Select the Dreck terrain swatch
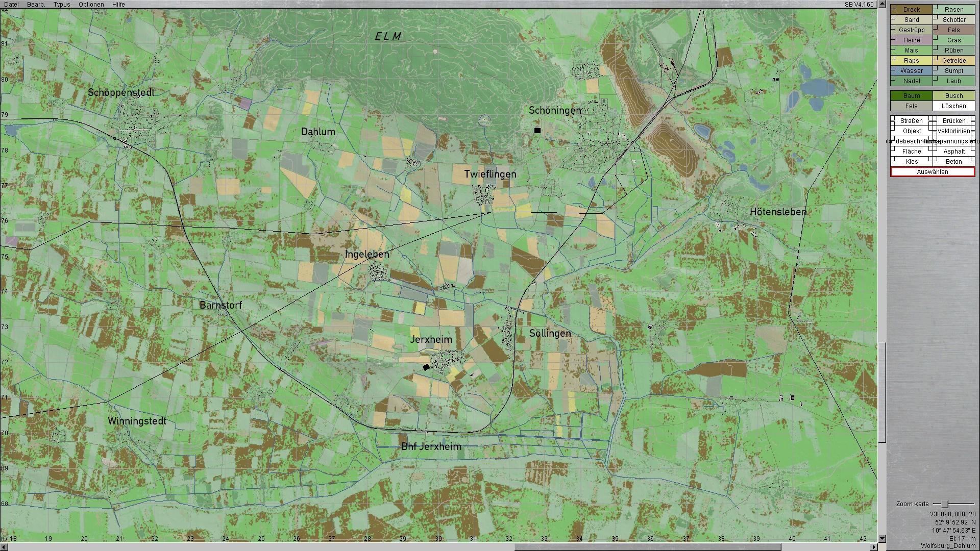This screenshot has width=980, height=551. [912, 10]
